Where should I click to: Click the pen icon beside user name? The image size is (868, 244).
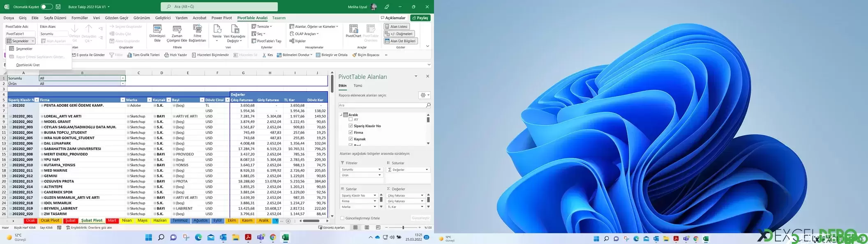[x=387, y=7]
